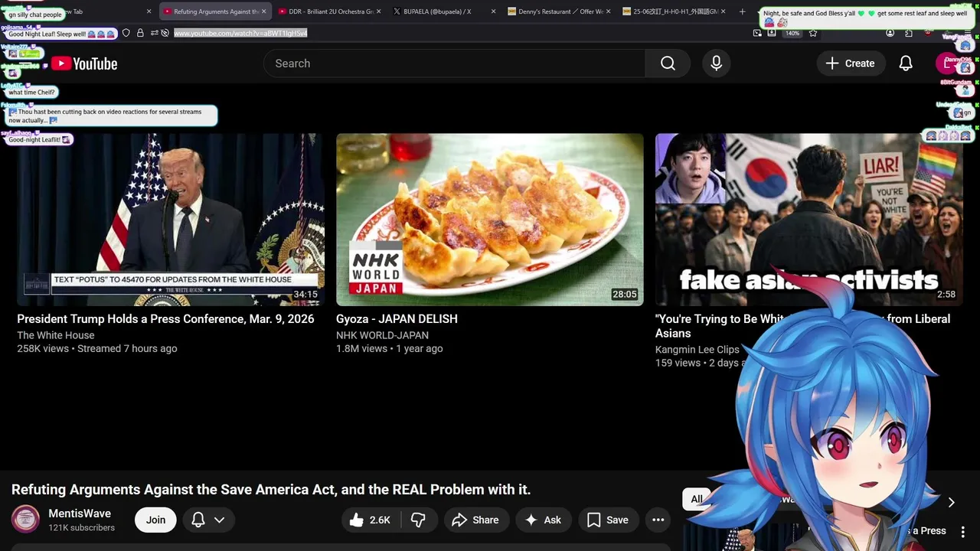Open President Trump press conference thumbnail
This screenshot has width=980, height=551.
[x=171, y=220]
